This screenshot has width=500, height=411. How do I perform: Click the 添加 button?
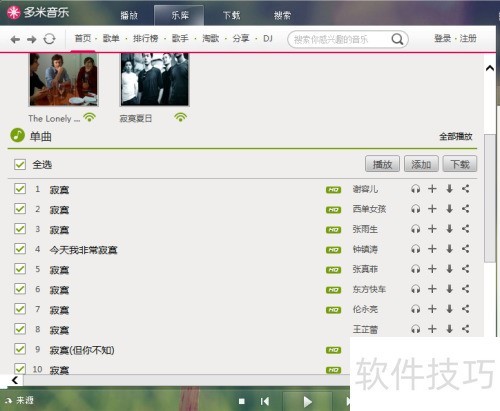[421, 164]
